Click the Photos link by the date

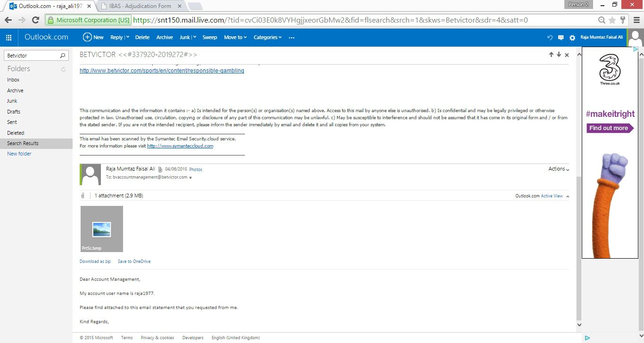[x=196, y=169]
